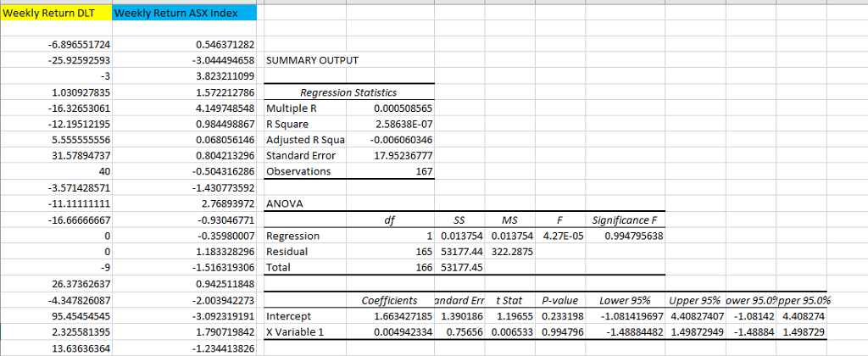Select the DLT return 13.63636364
The image size is (868, 356).
[81, 349]
